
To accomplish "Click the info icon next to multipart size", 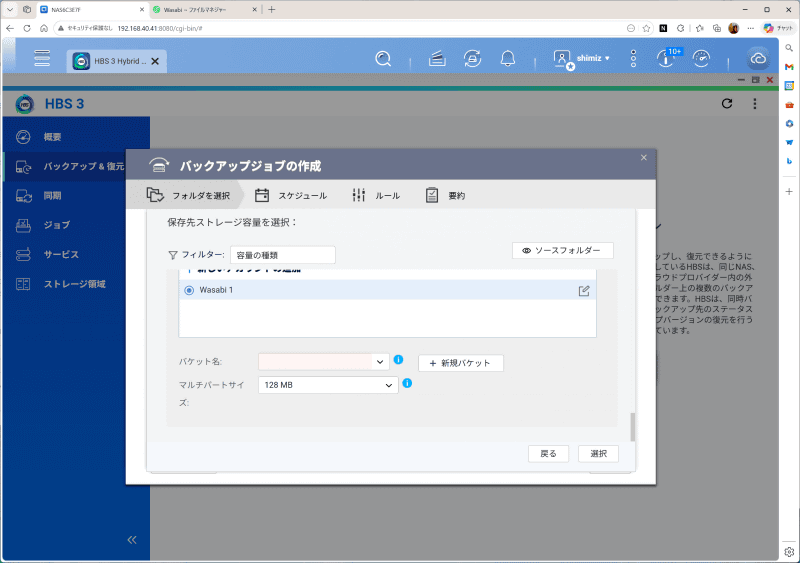I will click(x=407, y=383).
